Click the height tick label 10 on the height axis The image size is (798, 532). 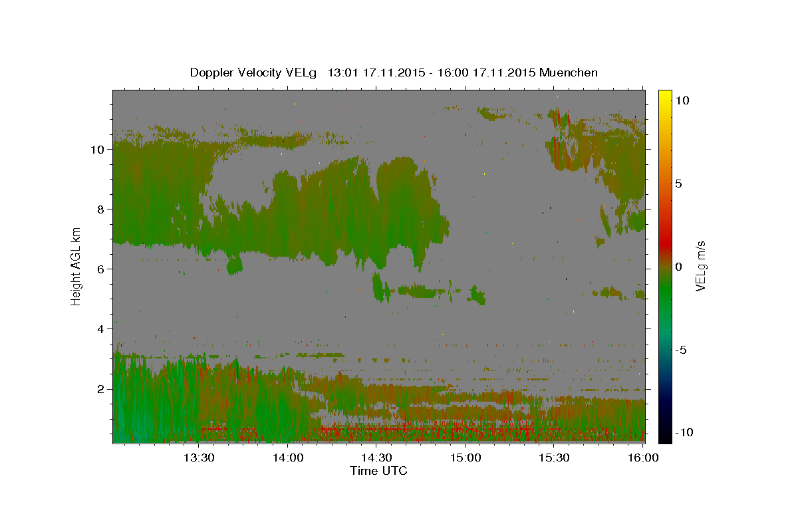tap(98, 149)
